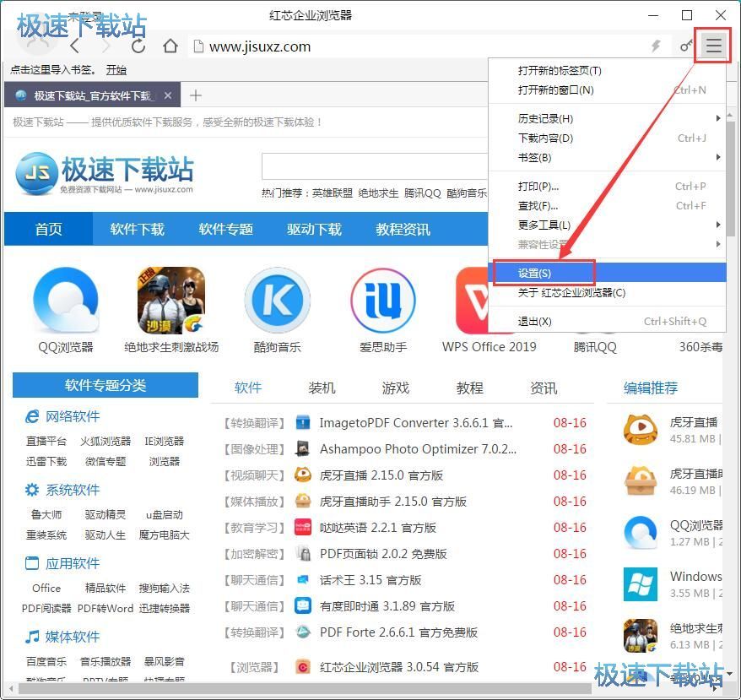Image resolution: width=741 pixels, height=700 pixels.
Task: Click the key password manager icon
Action: click(x=686, y=46)
